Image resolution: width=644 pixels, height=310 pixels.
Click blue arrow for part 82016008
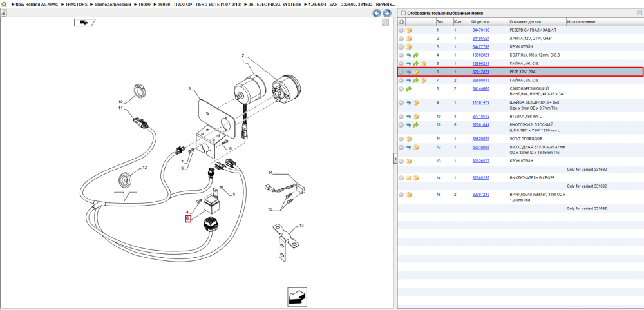pos(409,147)
